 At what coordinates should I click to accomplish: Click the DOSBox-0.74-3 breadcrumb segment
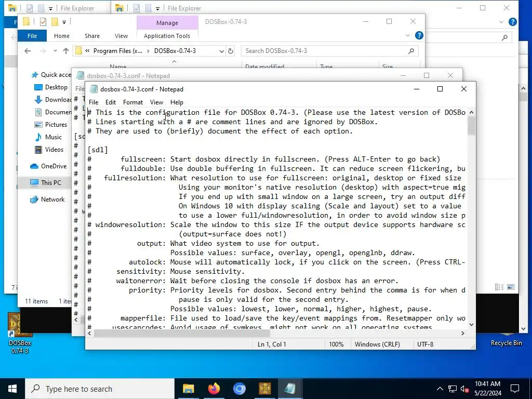175,51
